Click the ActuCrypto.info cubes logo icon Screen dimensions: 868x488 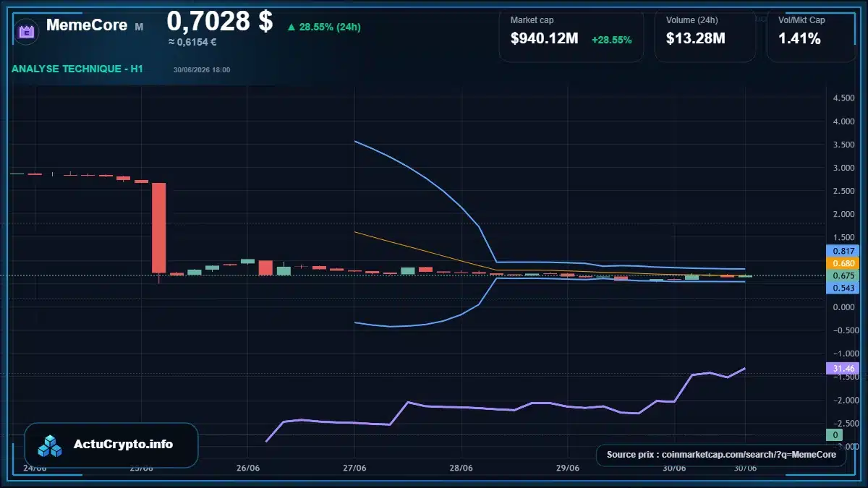point(51,445)
